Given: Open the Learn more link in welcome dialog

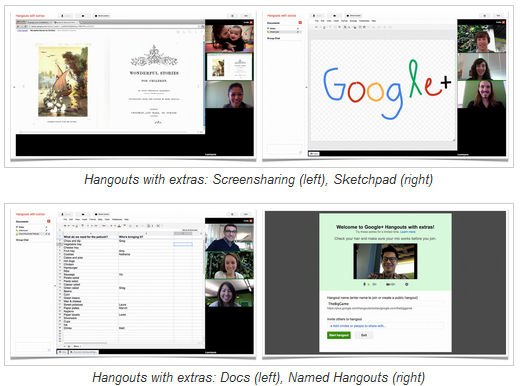Looking at the screenshot, I should click(x=408, y=232).
